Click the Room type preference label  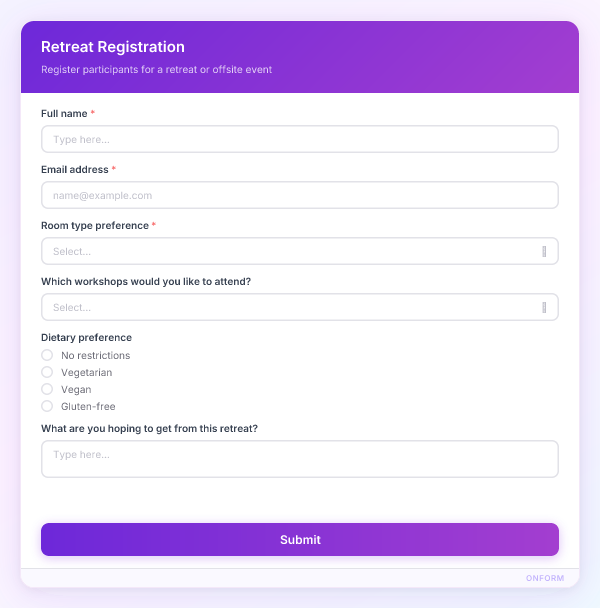point(94,226)
